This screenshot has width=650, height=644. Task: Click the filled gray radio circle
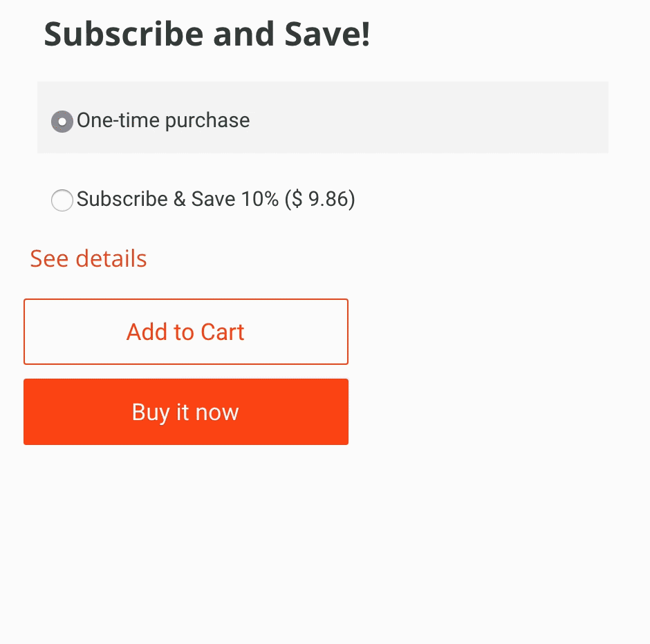point(62,122)
